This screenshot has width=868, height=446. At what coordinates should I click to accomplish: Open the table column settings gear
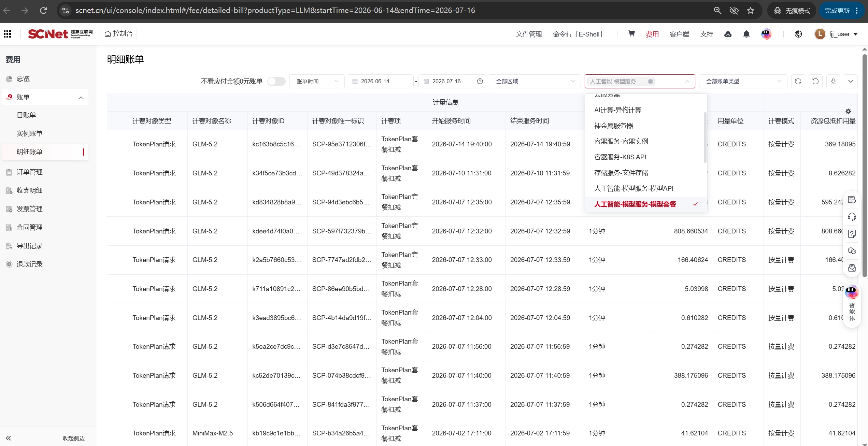848,111
